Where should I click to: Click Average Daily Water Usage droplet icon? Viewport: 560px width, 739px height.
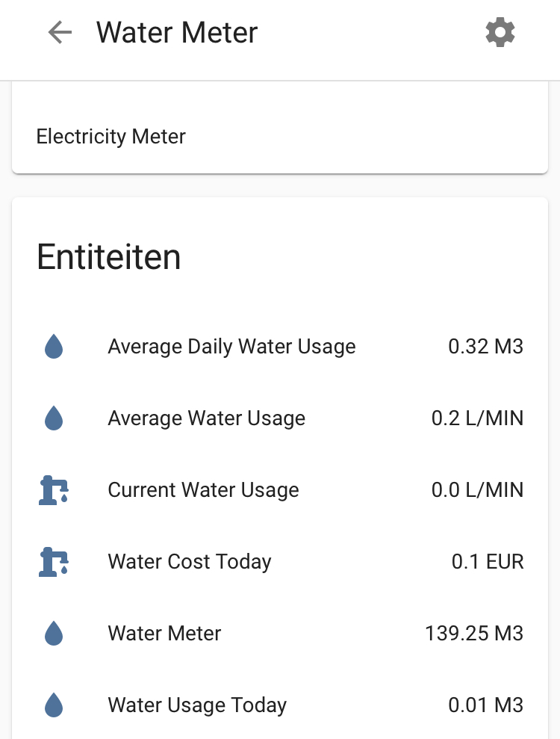[54, 347]
